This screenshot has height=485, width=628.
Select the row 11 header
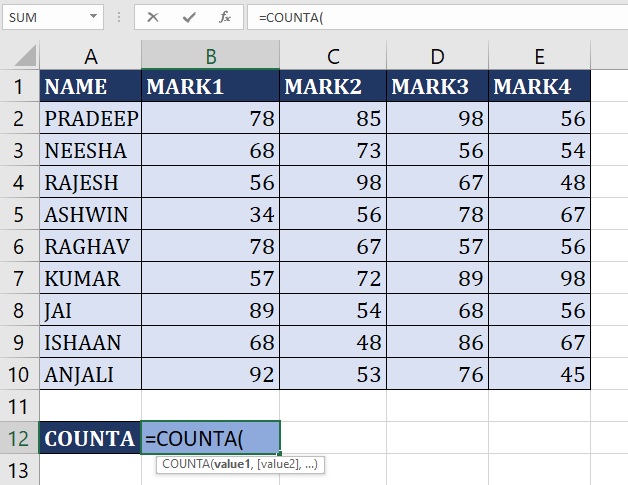point(19,407)
